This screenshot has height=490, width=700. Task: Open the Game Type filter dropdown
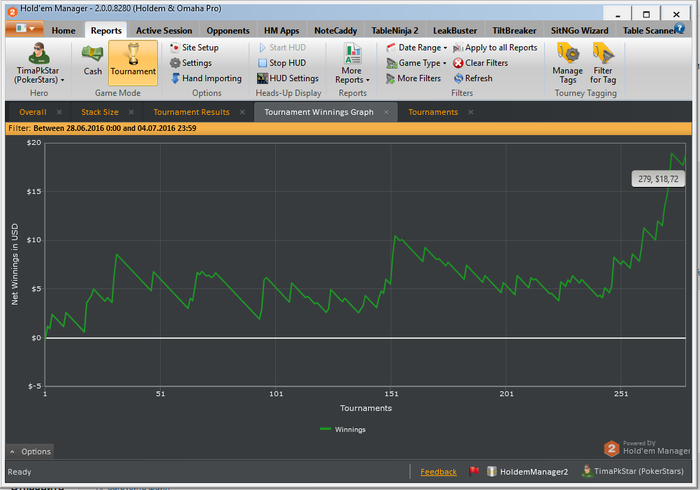coord(416,63)
